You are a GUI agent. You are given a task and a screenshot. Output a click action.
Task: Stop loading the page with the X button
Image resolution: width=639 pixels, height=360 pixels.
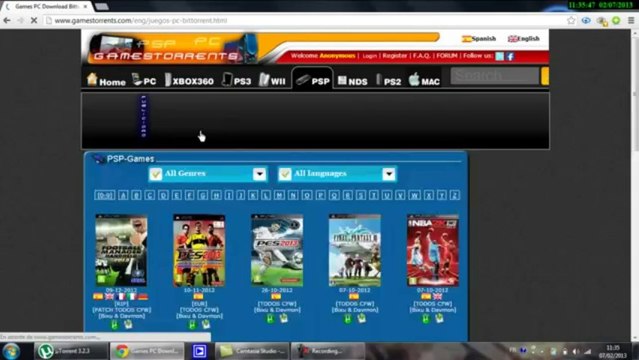coord(34,20)
